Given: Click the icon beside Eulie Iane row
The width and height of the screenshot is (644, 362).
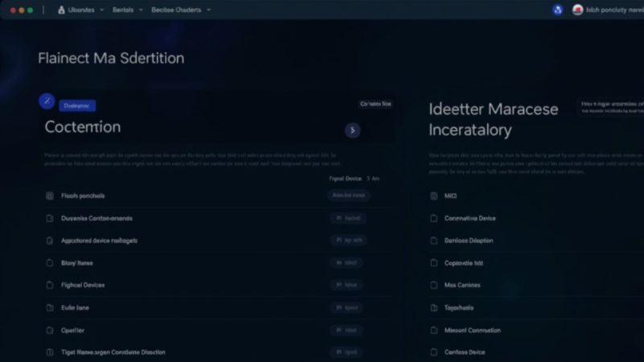Looking at the screenshot, I should [50, 307].
